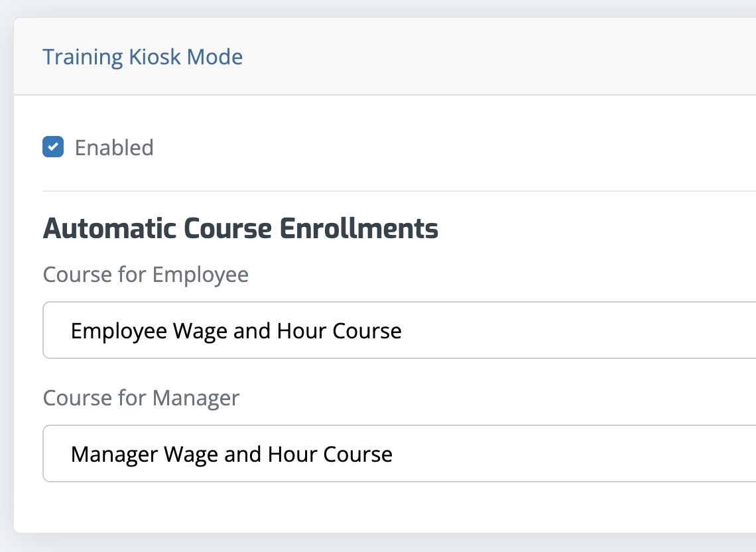Click the Automatic Course Enrollments heading
The width and height of the screenshot is (756, 552).
tap(240, 229)
